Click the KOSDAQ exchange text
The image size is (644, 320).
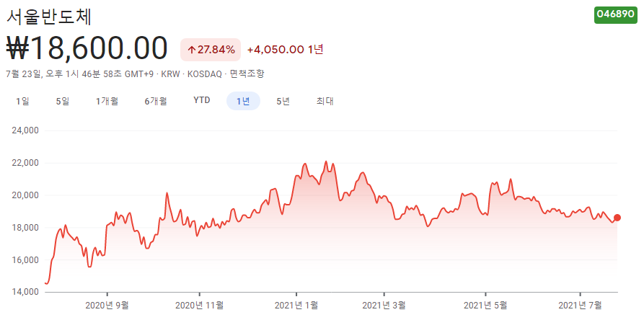pyautogui.click(x=204, y=74)
